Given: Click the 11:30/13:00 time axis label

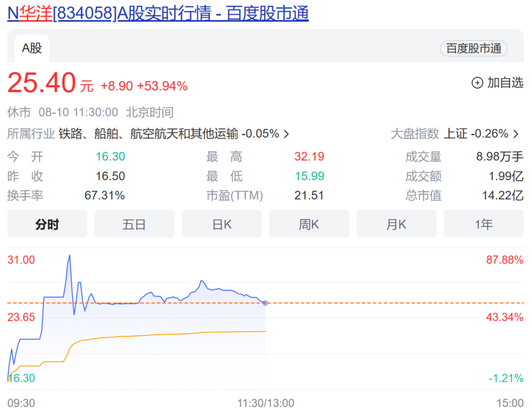Looking at the screenshot, I should (x=266, y=403).
